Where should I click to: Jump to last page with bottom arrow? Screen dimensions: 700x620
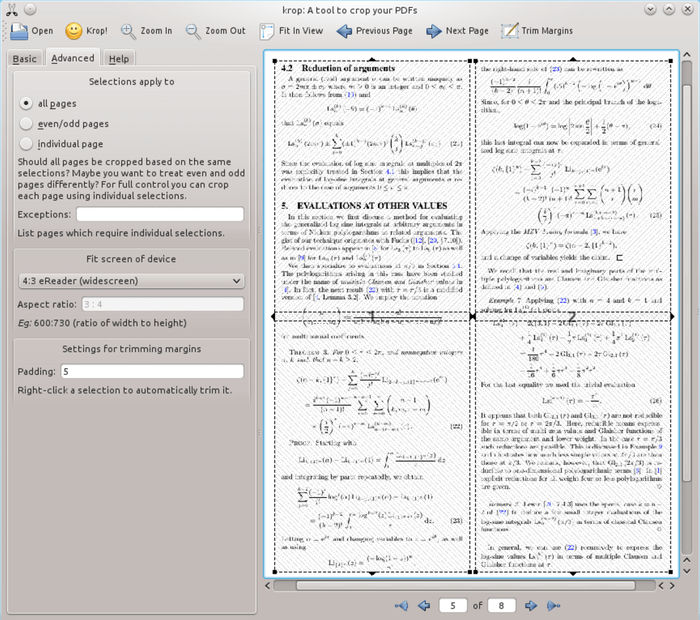551,605
